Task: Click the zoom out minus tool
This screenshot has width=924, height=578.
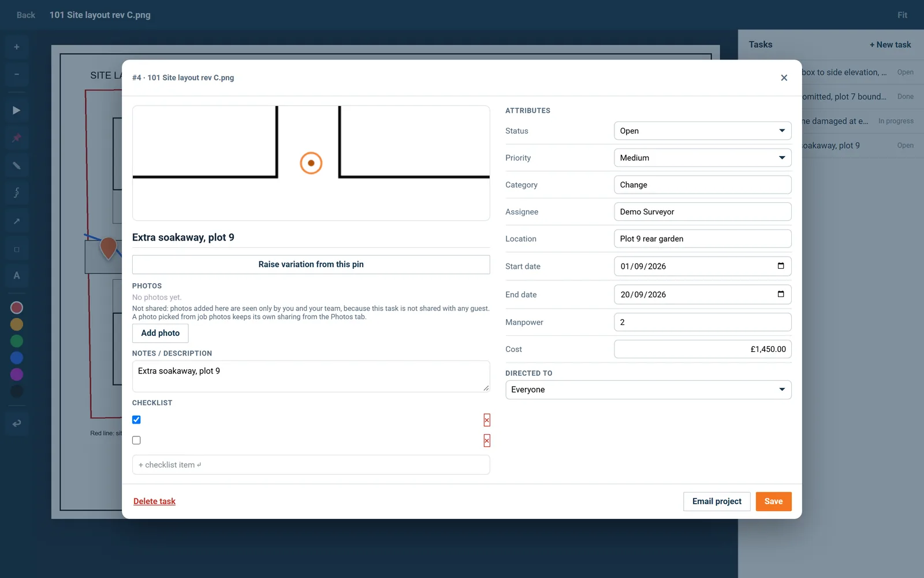Action: 17,74
